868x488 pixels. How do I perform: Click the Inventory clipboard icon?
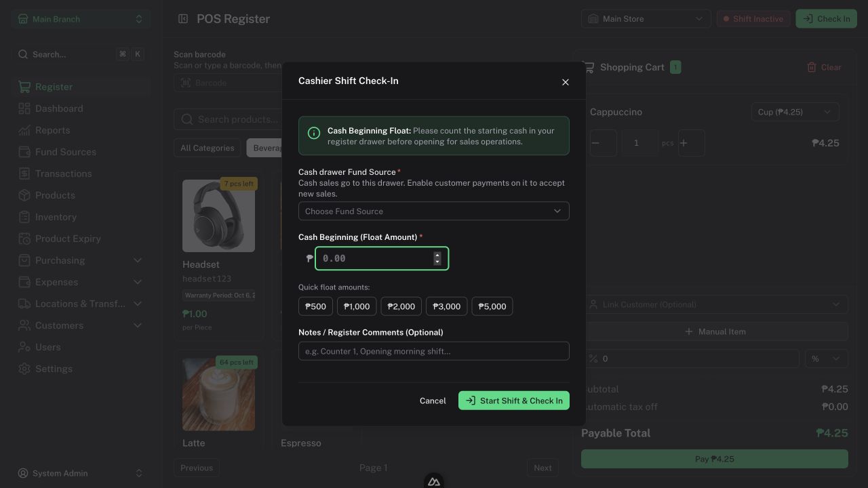pos(24,217)
